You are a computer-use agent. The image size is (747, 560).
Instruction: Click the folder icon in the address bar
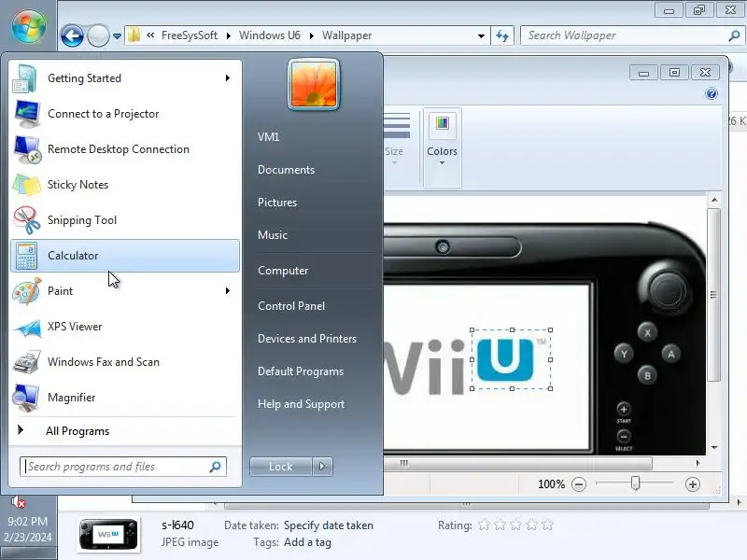point(134,35)
